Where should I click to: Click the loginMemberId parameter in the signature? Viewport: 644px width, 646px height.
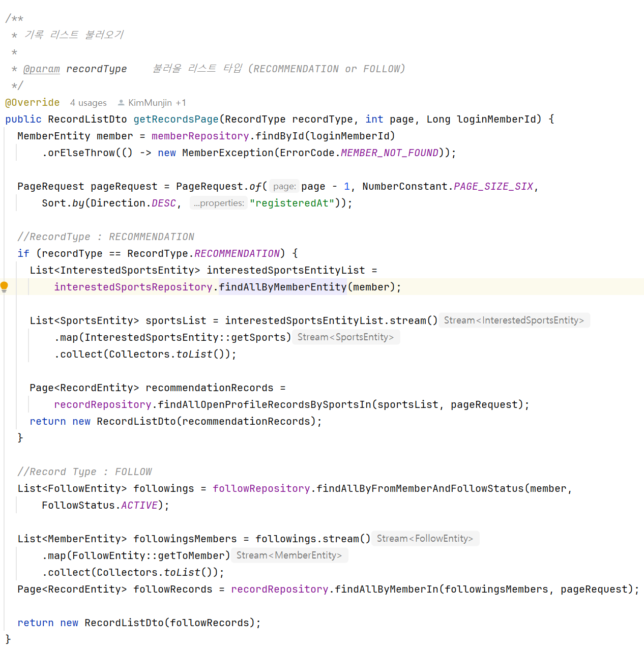tap(496, 119)
